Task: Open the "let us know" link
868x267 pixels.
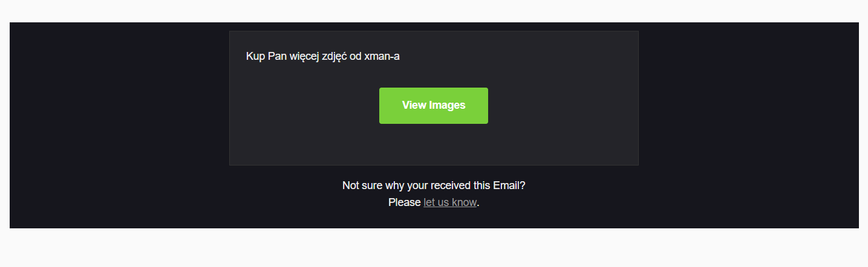Action: (x=450, y=202)
